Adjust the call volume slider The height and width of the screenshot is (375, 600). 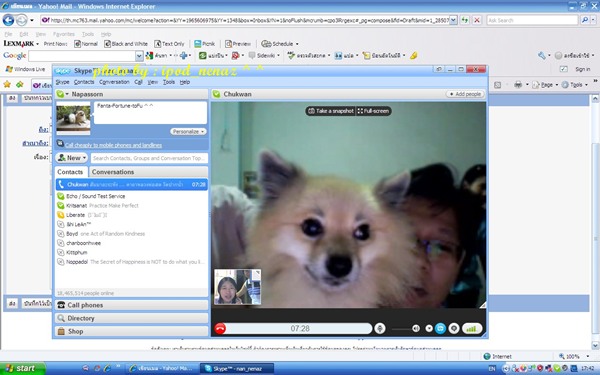pyautogui.click(x=401, y=329)
